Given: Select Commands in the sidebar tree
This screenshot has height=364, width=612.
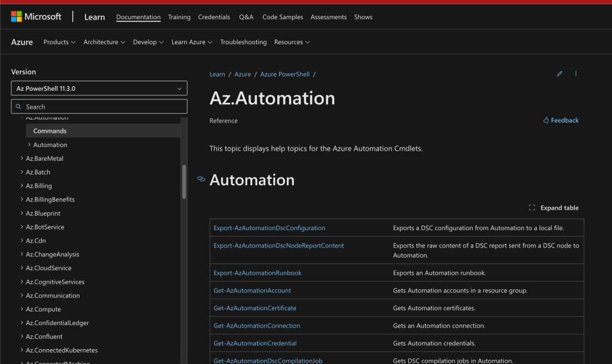Looking at the screenshot, I should tap(103, 131).
